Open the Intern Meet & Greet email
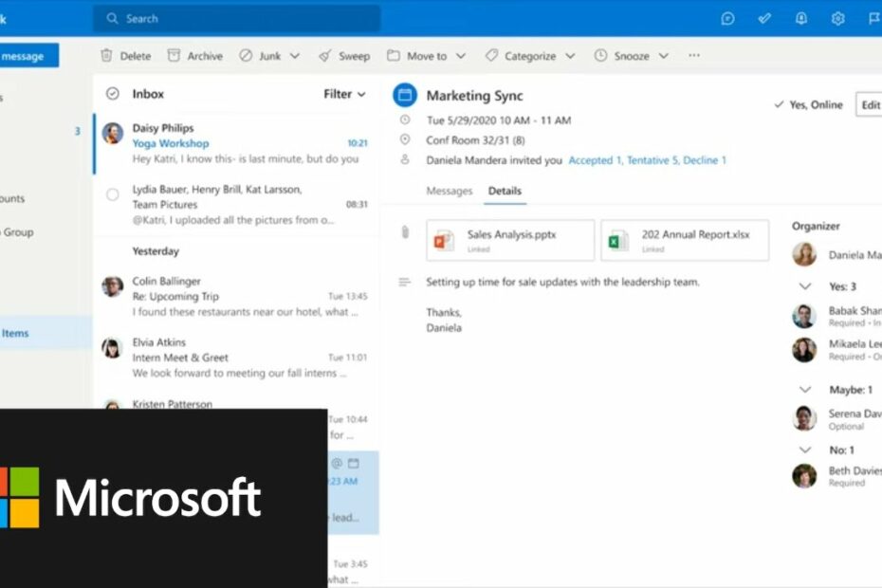Viewport: 882px width, 588px height. point(235,358)
